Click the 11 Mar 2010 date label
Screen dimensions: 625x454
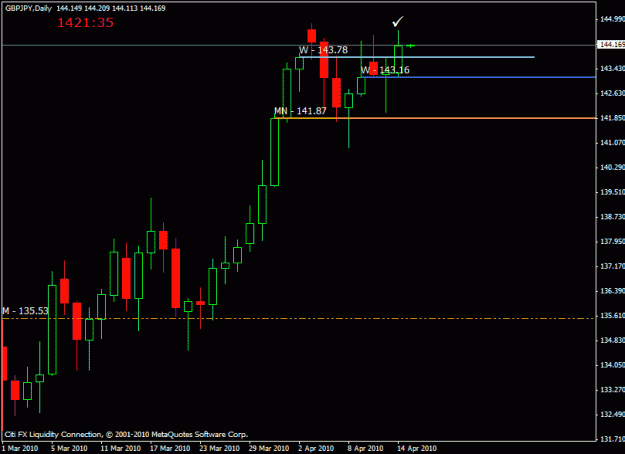coord(120,448)
